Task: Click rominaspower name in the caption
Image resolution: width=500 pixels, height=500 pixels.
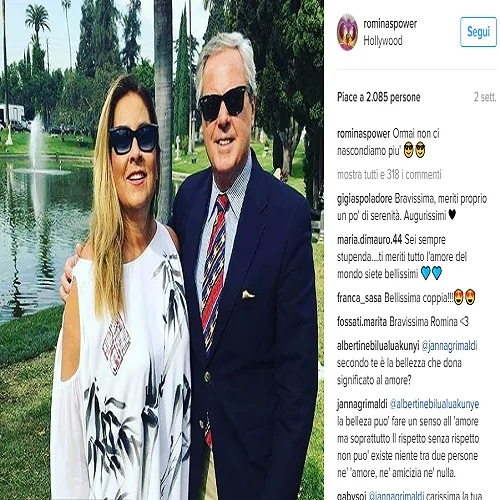Action: pyautogui.click(x=363, y=134)
